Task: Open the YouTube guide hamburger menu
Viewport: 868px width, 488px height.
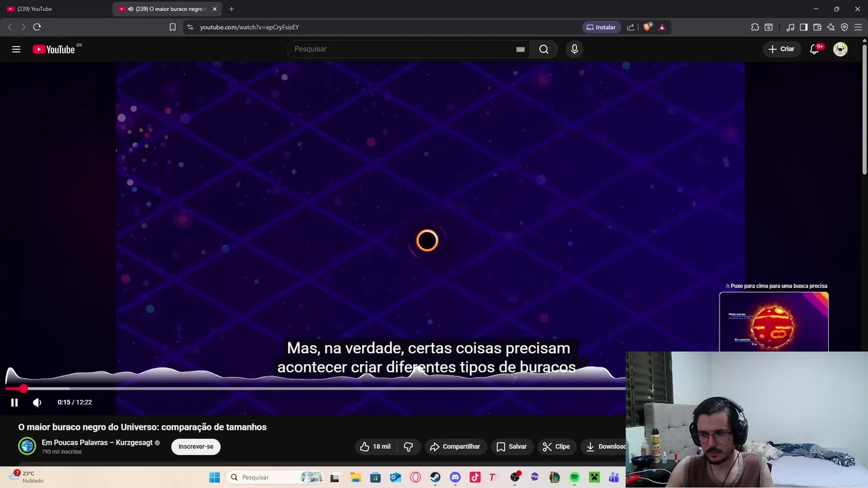Action: [x=16, y=49]
